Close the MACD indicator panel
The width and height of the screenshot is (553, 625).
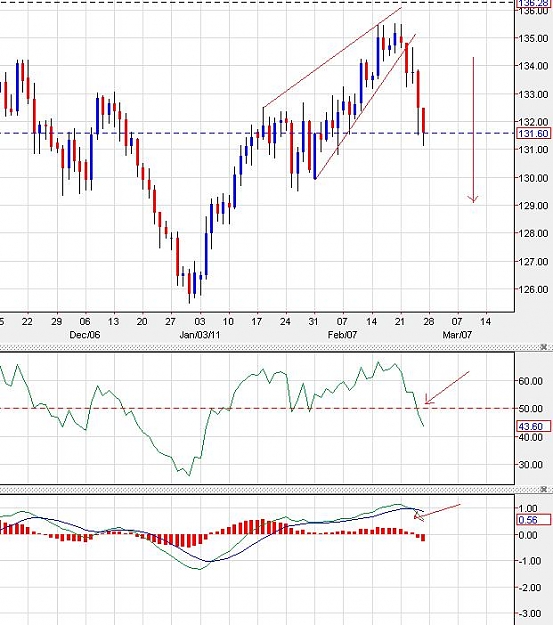543,489
